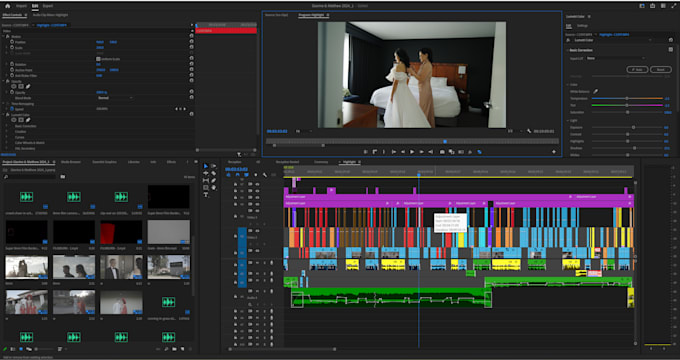Switch to the Export tab
The height and width of the screenshot is (360, 680).
[48, 6]
